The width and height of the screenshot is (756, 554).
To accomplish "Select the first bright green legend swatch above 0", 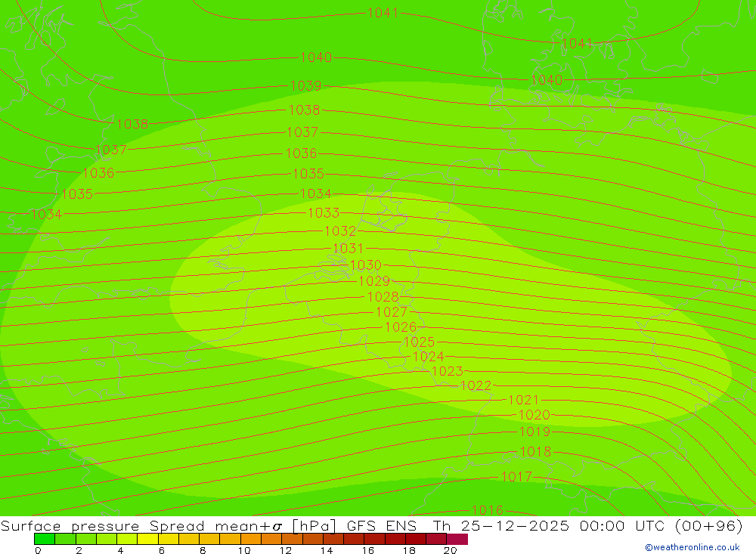I will pyautogui.click(x=45, y=539).
